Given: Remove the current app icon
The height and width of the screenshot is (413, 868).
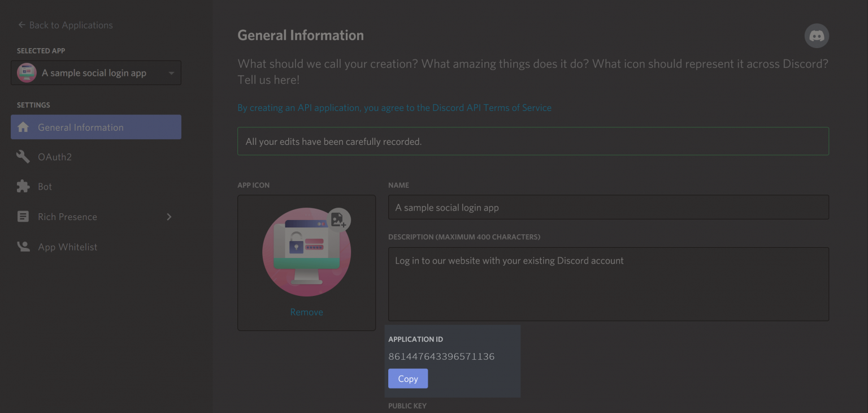Looking at the screenshot, I should coord(306,312).
